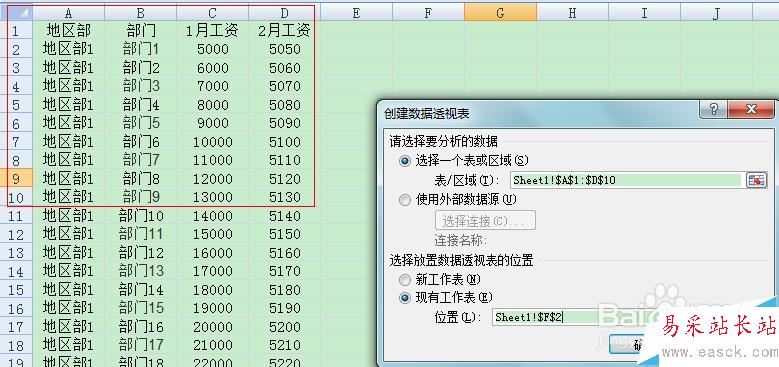Click the Location field containing Sheet1!$F$2
The image size is (779, 367).
(566, 317)
